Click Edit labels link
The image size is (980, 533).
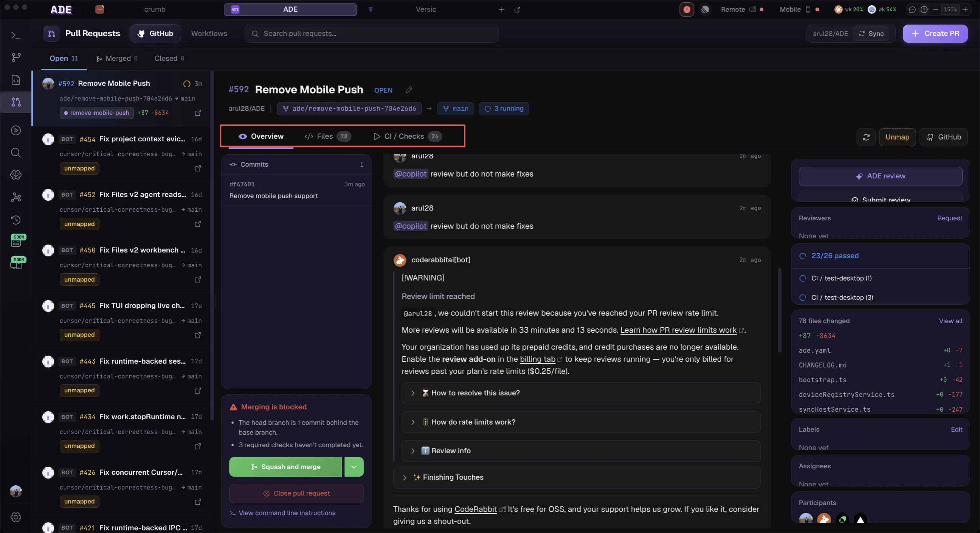click(957, 429)
